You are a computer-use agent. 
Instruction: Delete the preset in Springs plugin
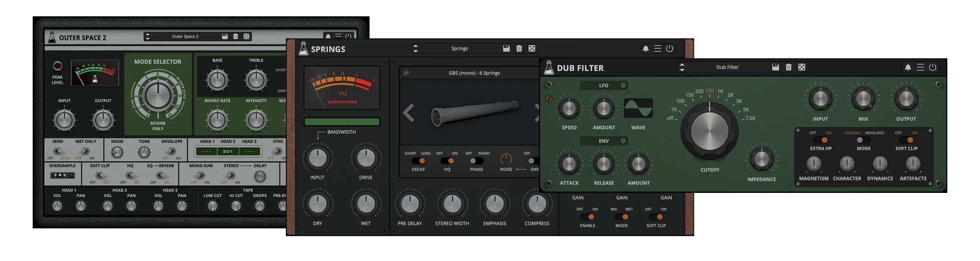pos(519,49)
